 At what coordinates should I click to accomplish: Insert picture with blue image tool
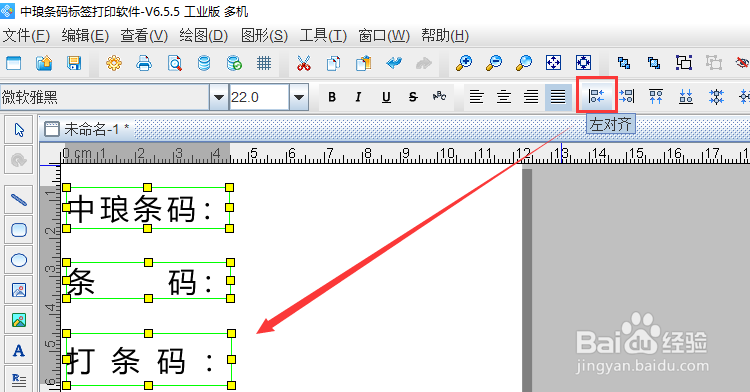[x=19, y=290]
